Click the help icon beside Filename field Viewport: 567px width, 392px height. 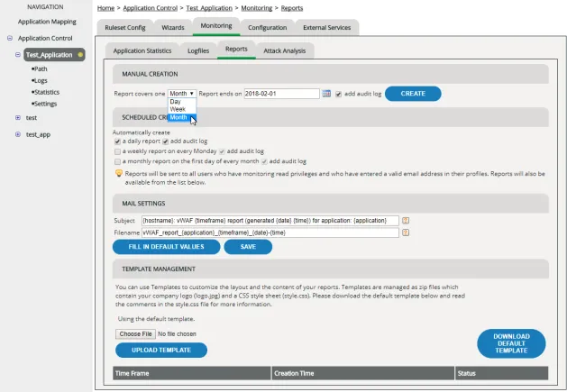coord(406,232)
